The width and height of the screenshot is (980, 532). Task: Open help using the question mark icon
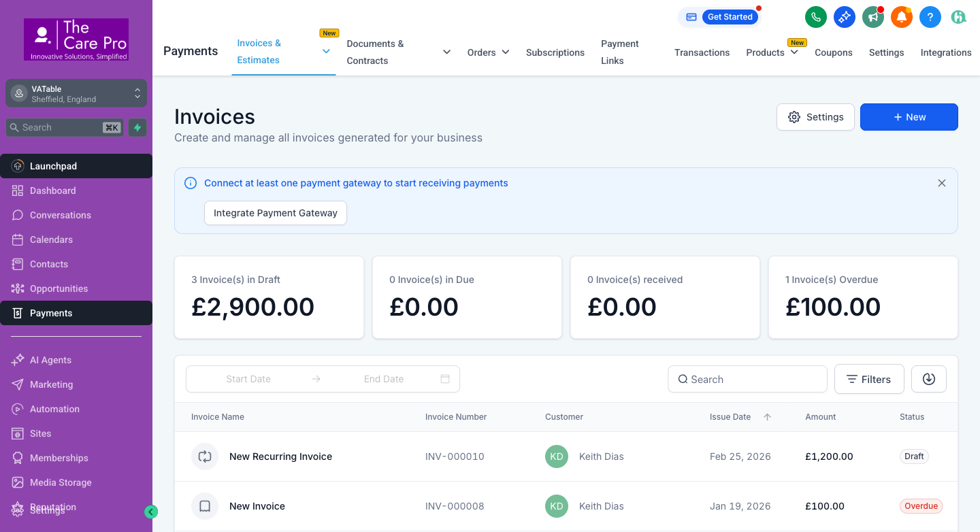(930, 17)
